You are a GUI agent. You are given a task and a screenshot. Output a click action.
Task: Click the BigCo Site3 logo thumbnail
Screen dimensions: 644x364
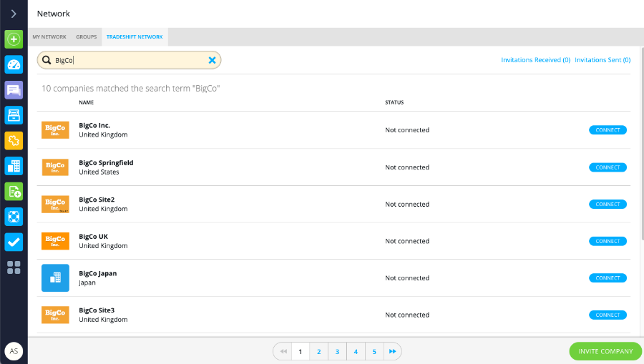(55, 315)
